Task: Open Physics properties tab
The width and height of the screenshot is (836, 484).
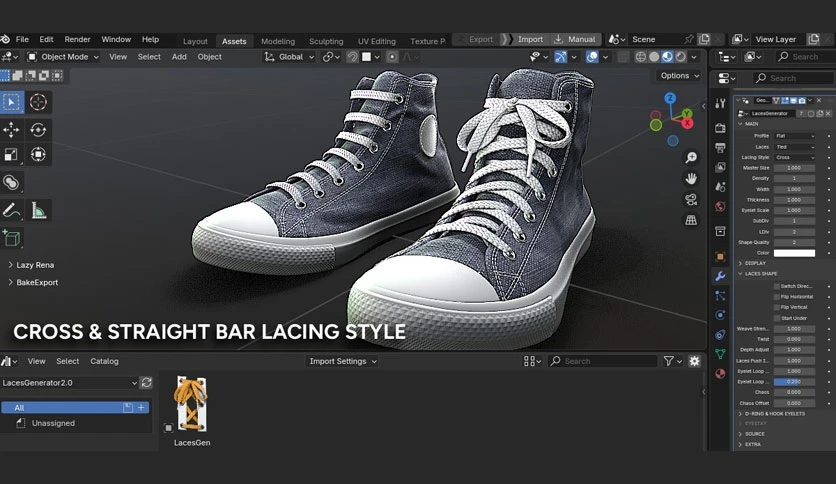Action: click(x=720, y=315)
